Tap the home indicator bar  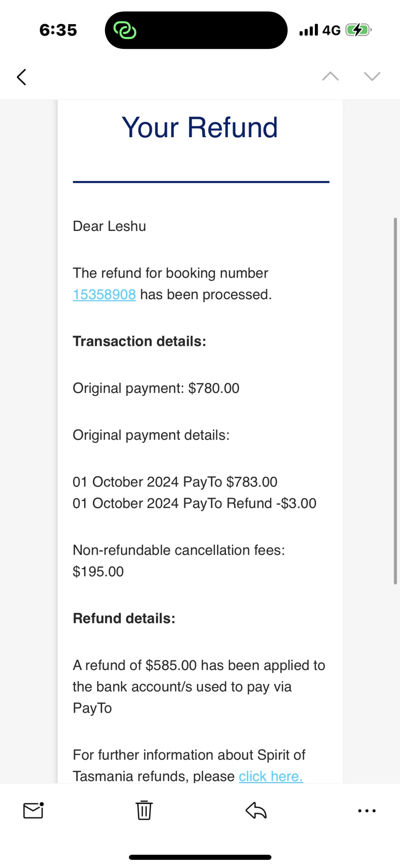pos(200,857)
